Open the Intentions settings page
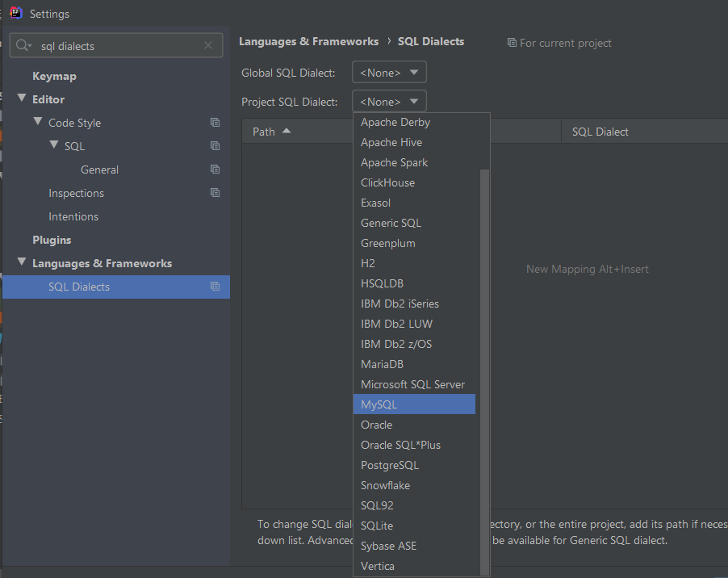This screenshot has width=728, height=578. pos(73,216)
